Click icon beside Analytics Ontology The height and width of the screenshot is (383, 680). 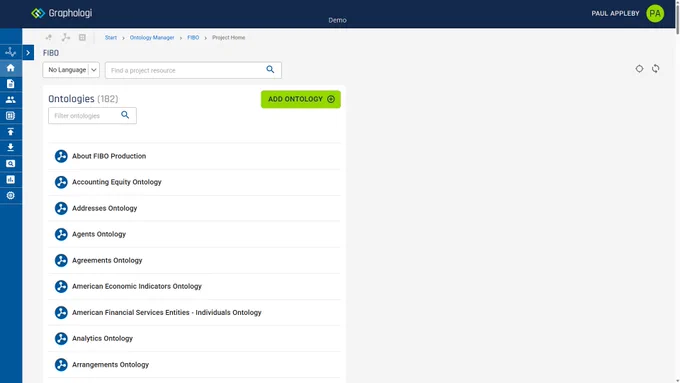click(61, 338)
